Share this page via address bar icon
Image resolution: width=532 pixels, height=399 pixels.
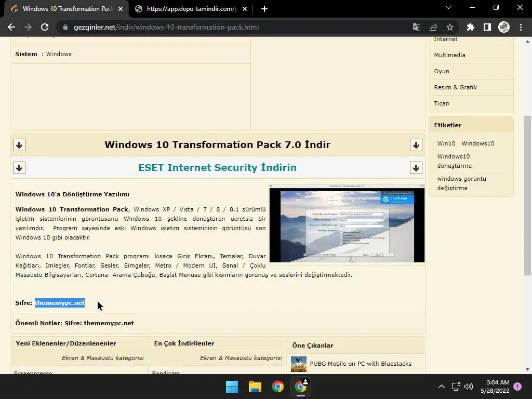[x=433, y=27]
